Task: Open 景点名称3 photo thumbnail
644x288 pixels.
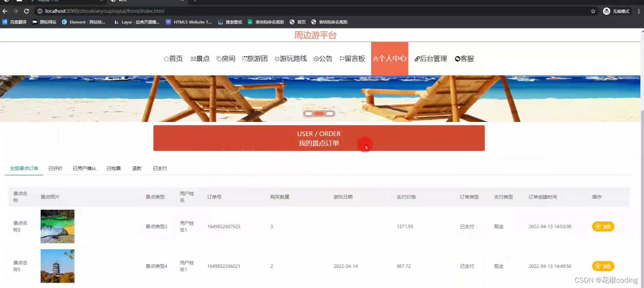Action: click(x=57, y=226)
